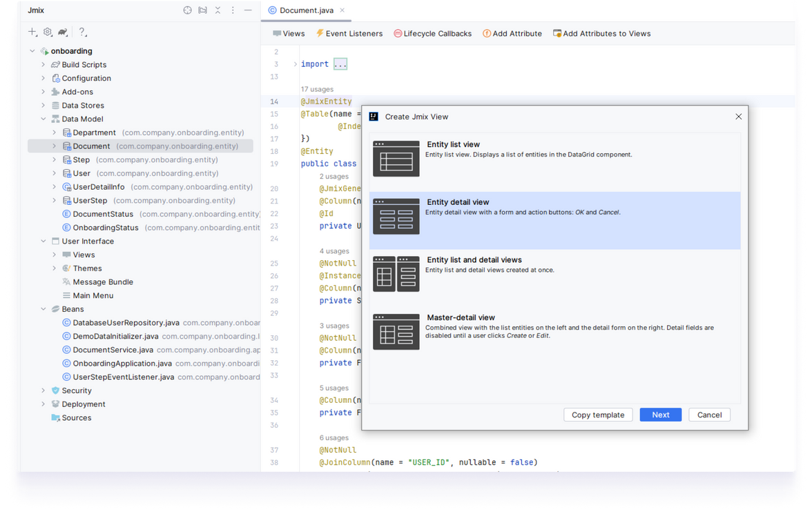The width and height of the screenshot is (812, 514).
Task: Collapse the Data Model node
Action: point(43,119)
